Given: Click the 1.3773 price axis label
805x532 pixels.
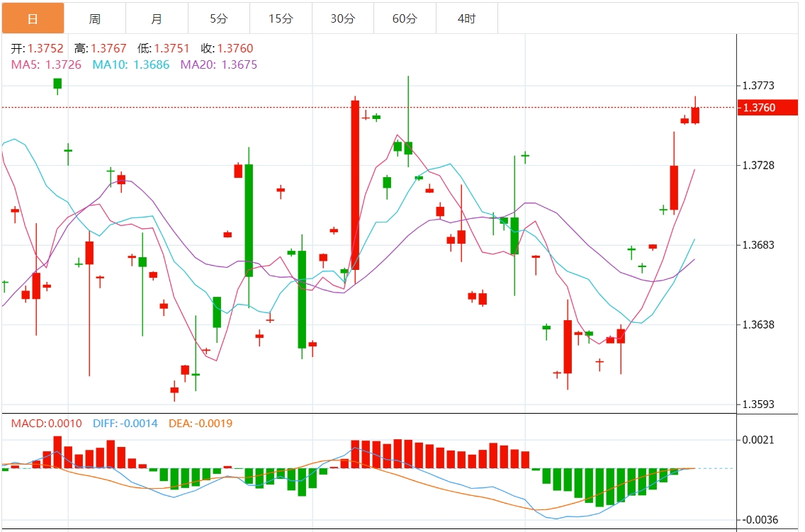Looking at the screenshot, I should 758,86.
